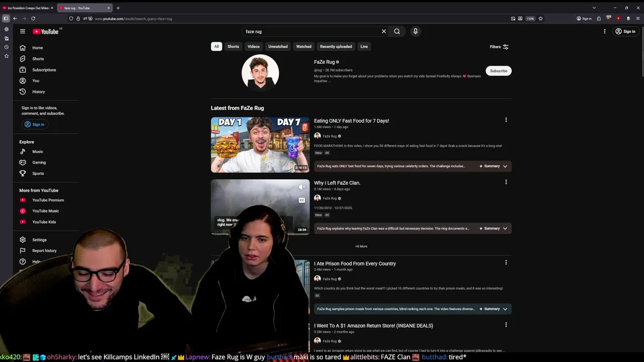
Task: Select the All filter chip
Action: click(216, 46)
